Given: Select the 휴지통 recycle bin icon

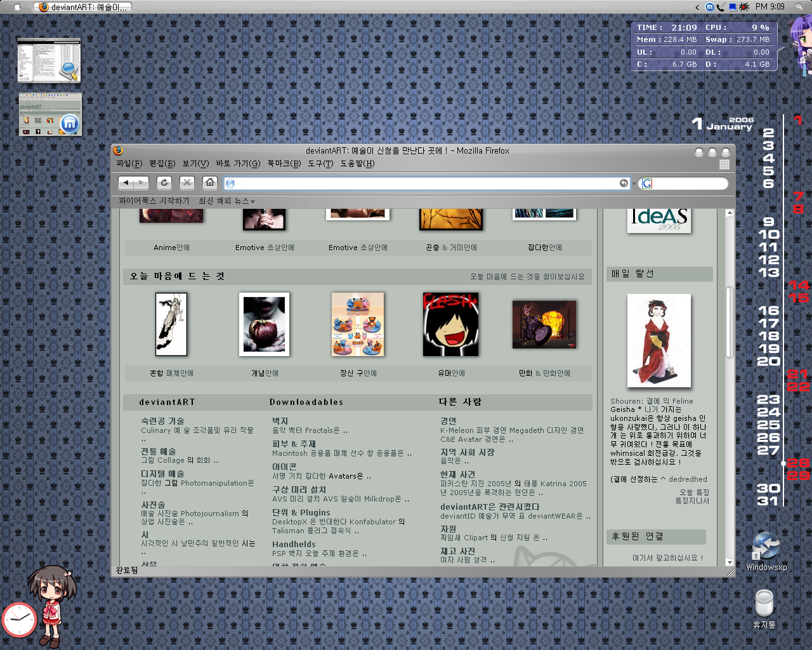Looking at the screenshot, I should point(764,608).
